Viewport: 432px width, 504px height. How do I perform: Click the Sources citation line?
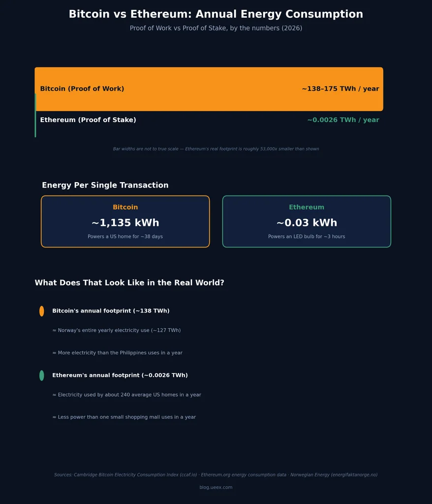tap(216, 475)
